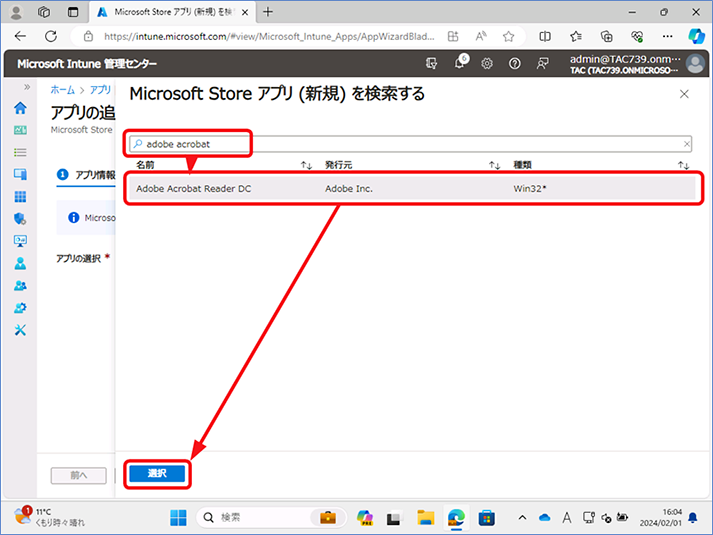Clear the search box text

click(687, 144)
